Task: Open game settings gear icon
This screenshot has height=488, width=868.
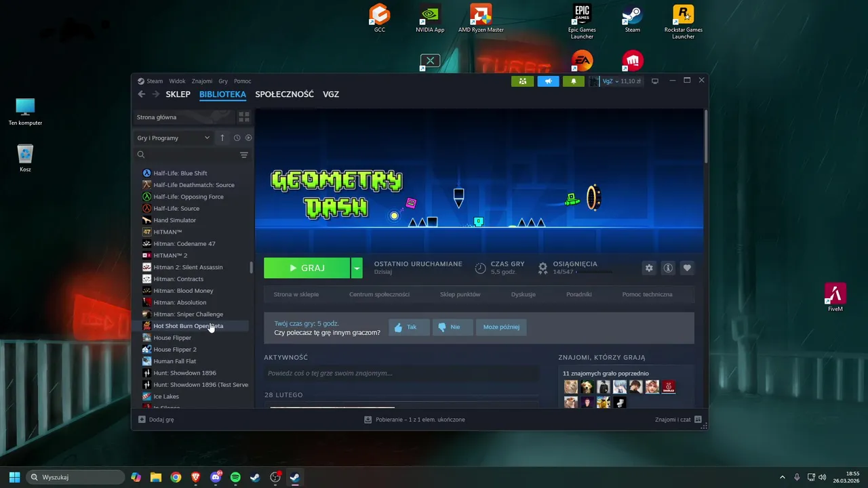Action: pyautogui.click(x=649, y=268)
